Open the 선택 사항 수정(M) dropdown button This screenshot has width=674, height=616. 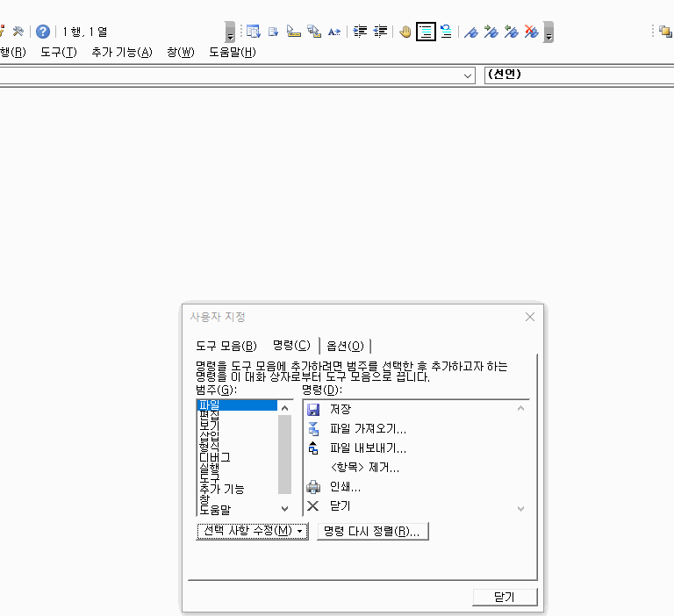253,531
